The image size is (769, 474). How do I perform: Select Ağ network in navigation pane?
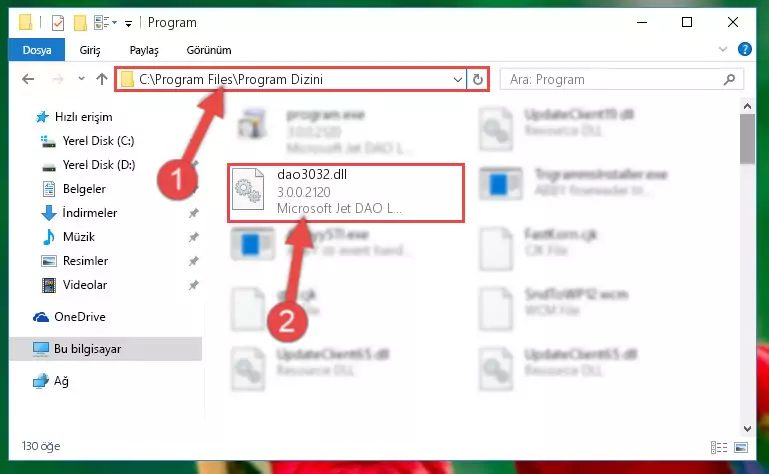click(x=61, y=381)
